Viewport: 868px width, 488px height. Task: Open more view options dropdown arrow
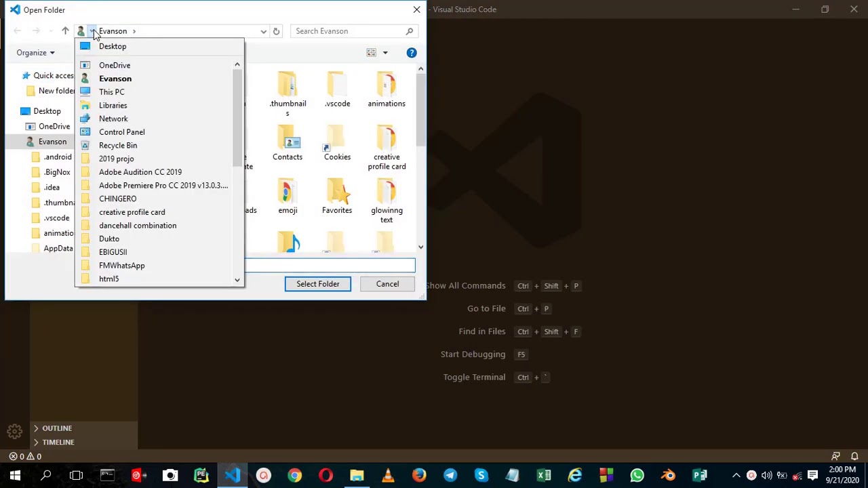[385, 53]
